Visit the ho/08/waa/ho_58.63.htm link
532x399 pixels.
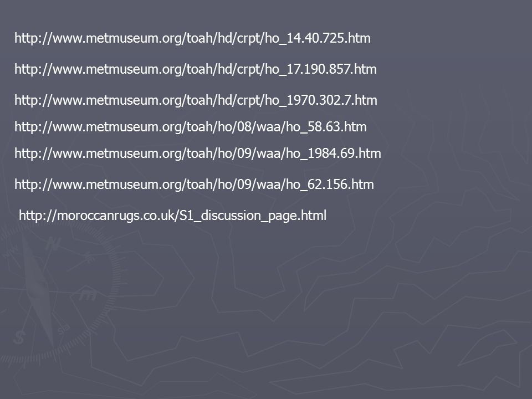(190, 127)
